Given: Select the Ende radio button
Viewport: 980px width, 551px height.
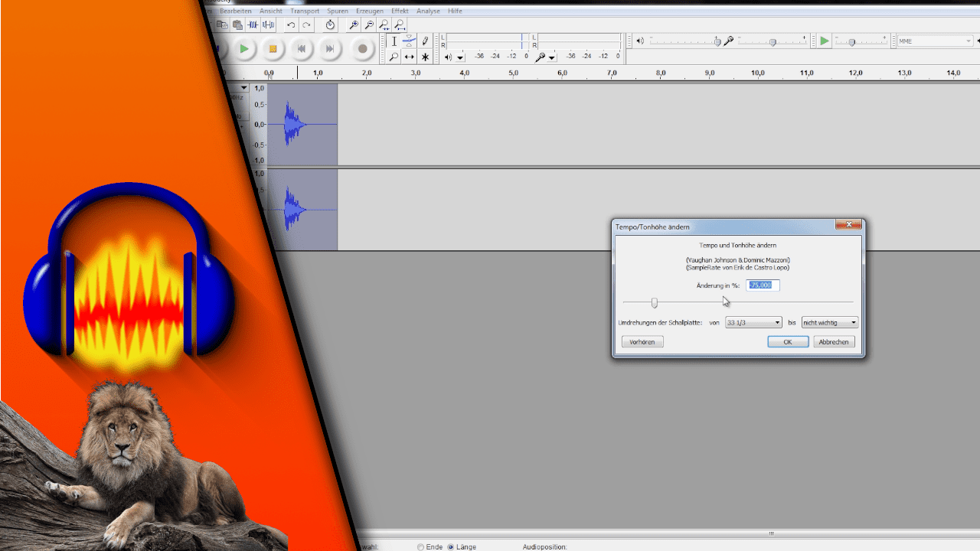Looking at the screenshot, I should [422, 546].
